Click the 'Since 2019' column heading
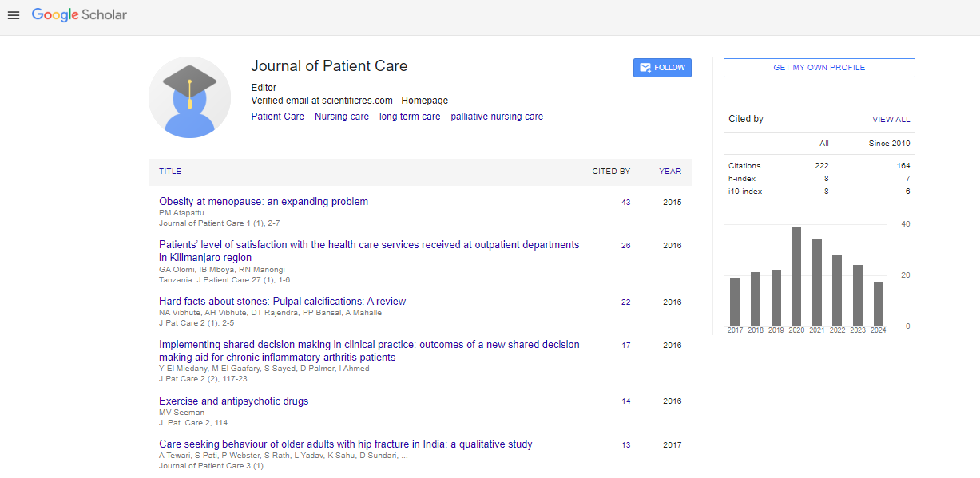980x478 pixels. pos(890,144)
